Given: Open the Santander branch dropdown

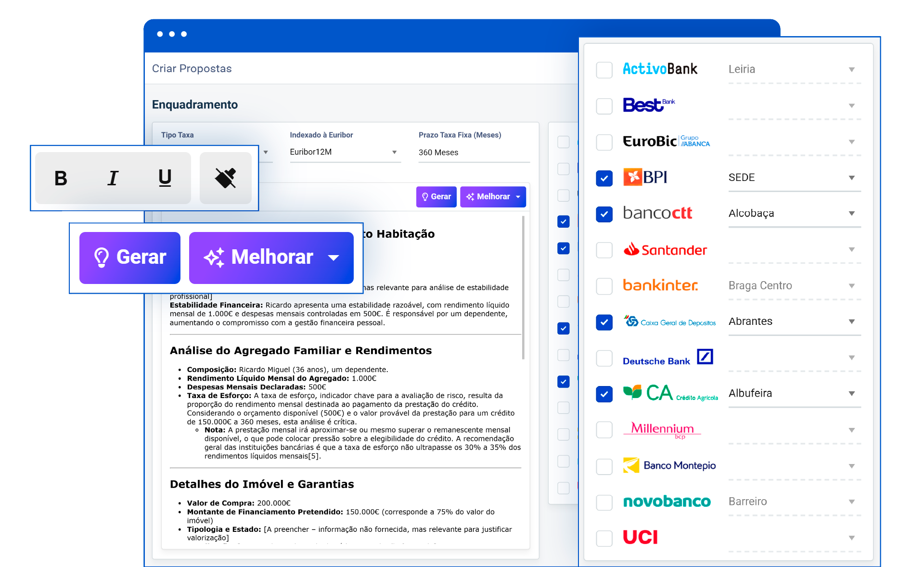Looking at the screenshot, I should (x=795, y=250).
